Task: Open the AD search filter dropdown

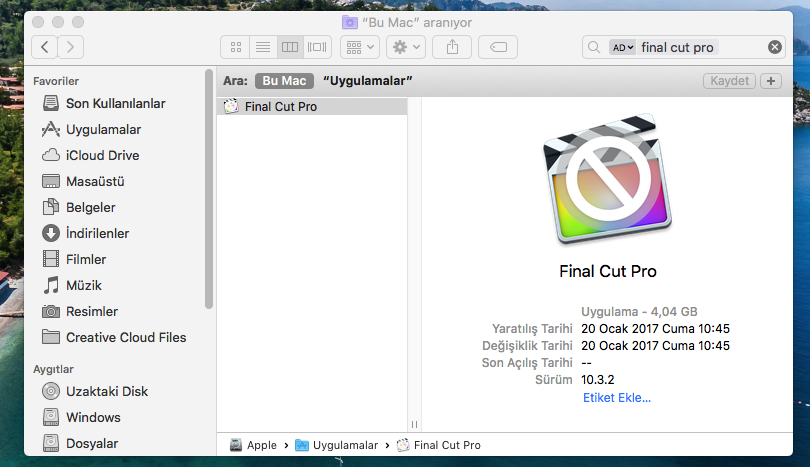Action: tap(622, 47)
